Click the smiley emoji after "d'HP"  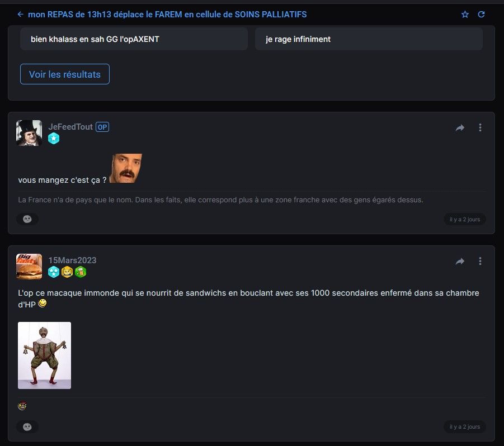(43, 303)
